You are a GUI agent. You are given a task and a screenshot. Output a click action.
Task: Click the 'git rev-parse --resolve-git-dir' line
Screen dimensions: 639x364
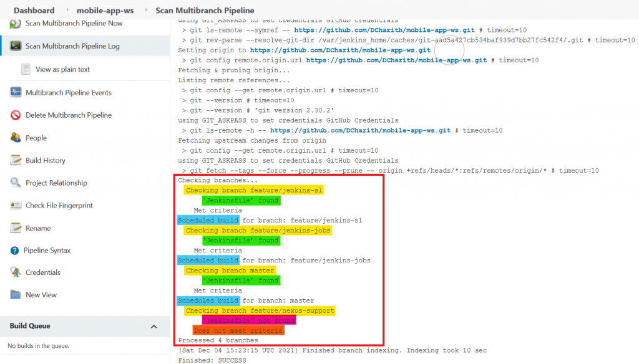[408, 41]
